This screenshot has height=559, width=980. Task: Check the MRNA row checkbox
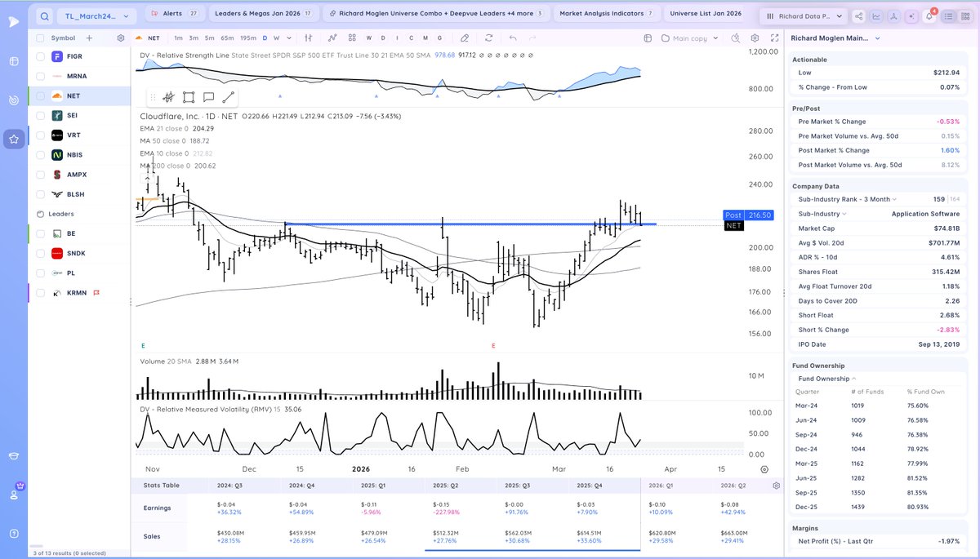(x=40, y=76)
